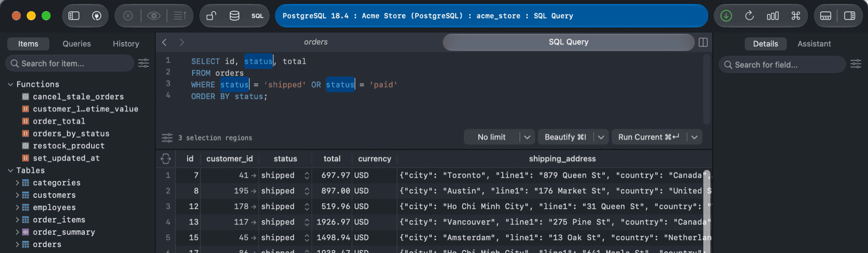
Task: Select the orders table in sidebar
Action: pos(47,244)
